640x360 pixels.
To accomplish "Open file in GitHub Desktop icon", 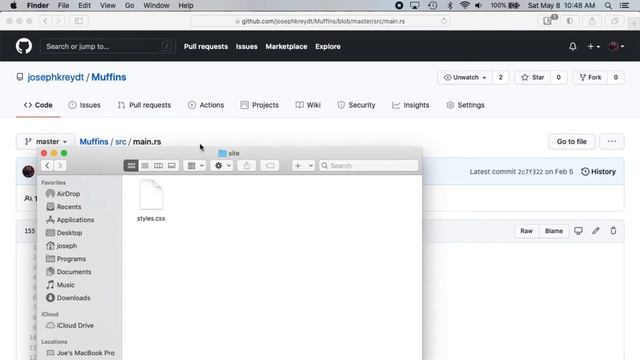I will [578, 231].
